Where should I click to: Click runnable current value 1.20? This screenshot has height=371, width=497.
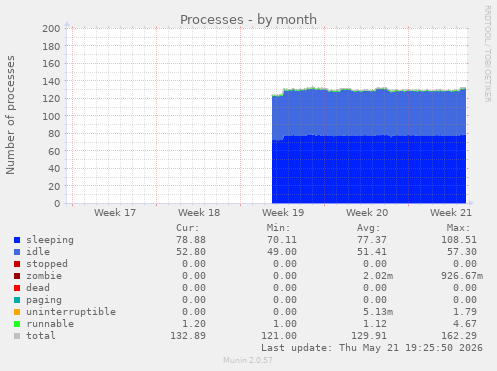click(194, 324)
